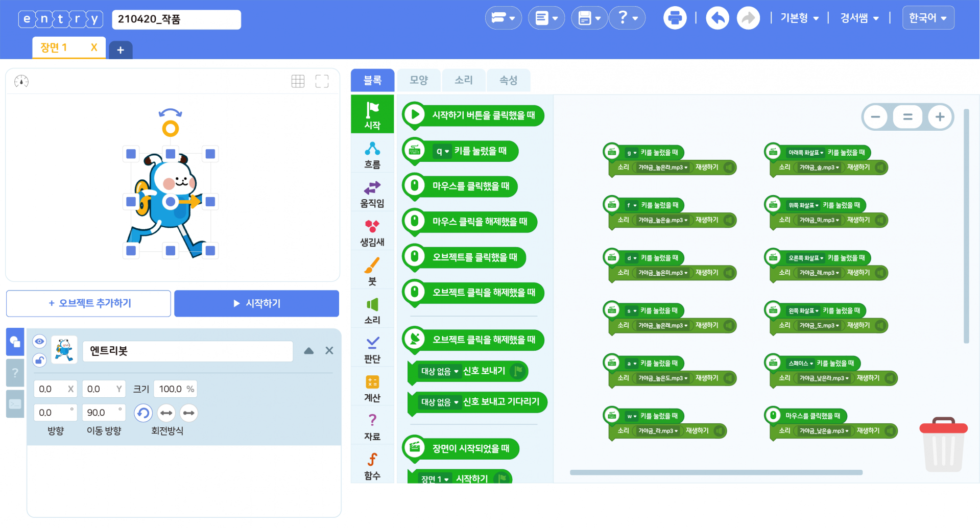Click the workspace horizontal scrollbar
Screen dimensions: 980x528
tap(716, 472)
